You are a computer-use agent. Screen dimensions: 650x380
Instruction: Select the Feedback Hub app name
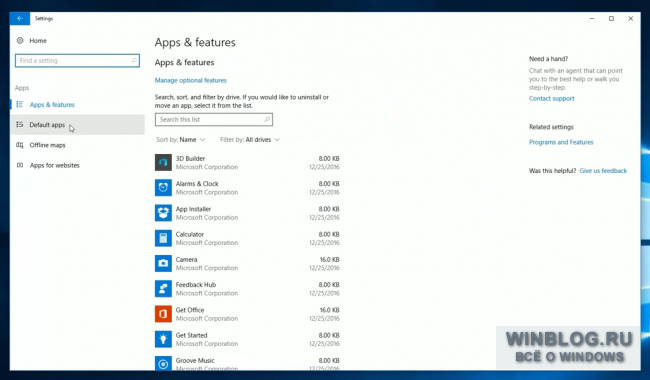point(196,285)
